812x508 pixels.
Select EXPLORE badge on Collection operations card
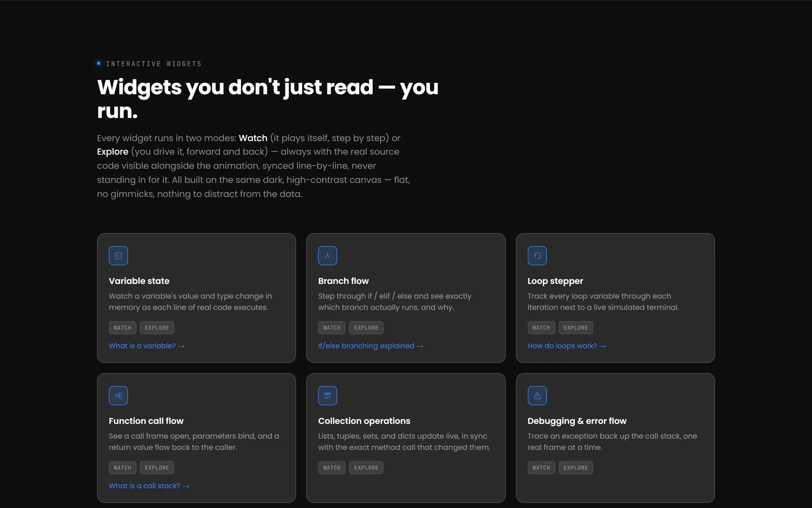pyautogui.click(x=366, y=468)
